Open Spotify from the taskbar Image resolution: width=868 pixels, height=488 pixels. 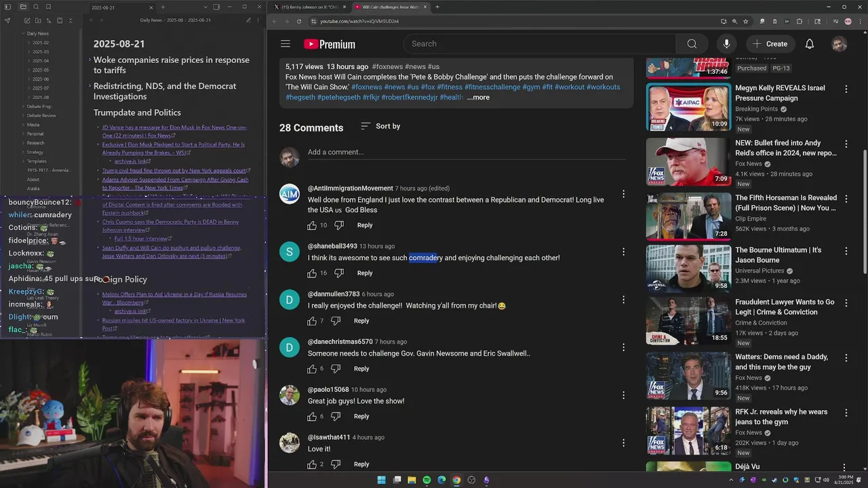pyautogui.click(x=427, y=480)
